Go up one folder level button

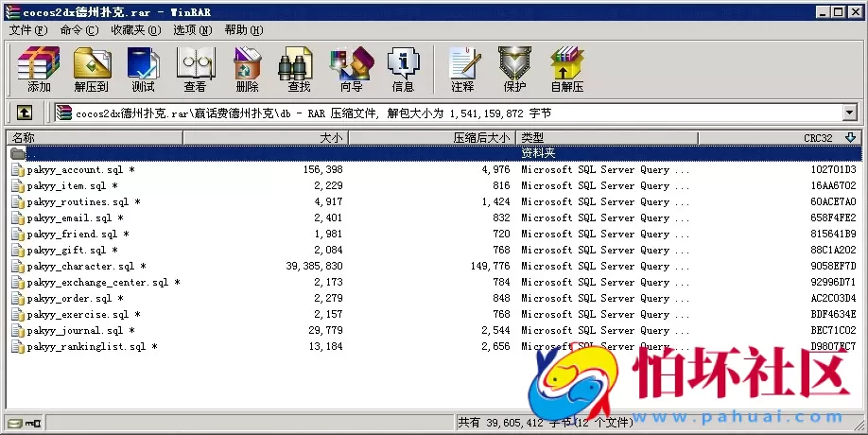tap(24, 113)
